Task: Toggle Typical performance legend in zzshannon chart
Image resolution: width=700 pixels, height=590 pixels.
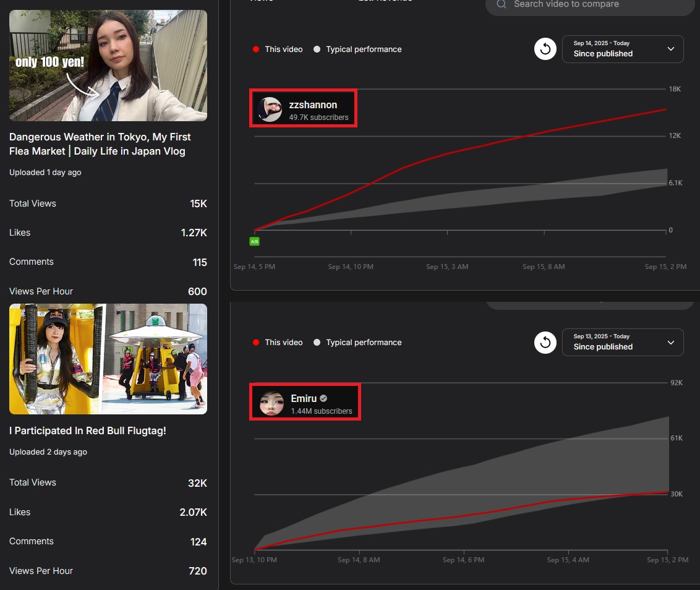Action: pos(357,49)
